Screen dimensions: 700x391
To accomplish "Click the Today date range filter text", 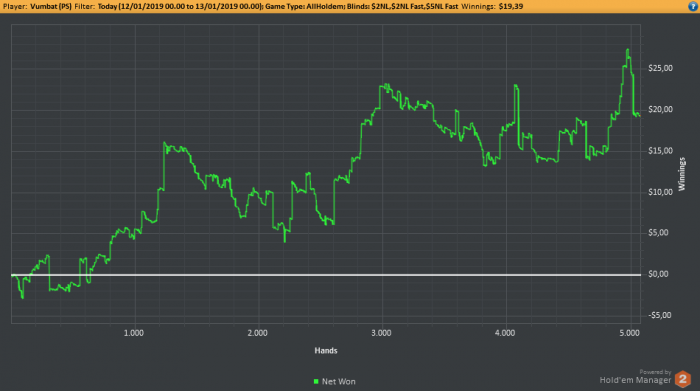I will coord(180,6).
